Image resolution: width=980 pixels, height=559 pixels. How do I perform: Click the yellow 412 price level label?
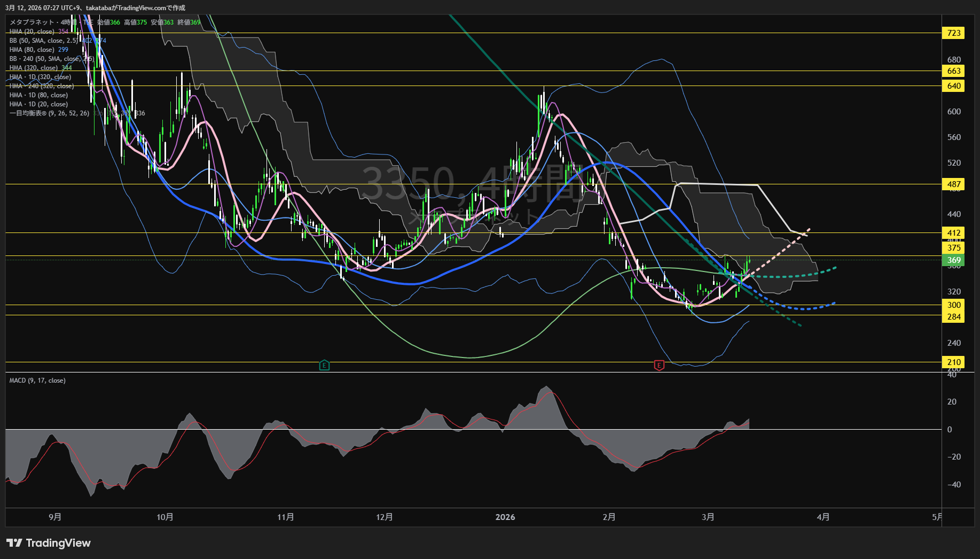[x=953, y=233]
